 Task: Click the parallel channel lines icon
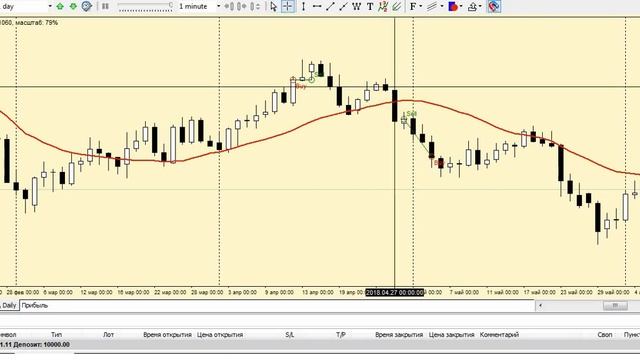coord(432,7)
